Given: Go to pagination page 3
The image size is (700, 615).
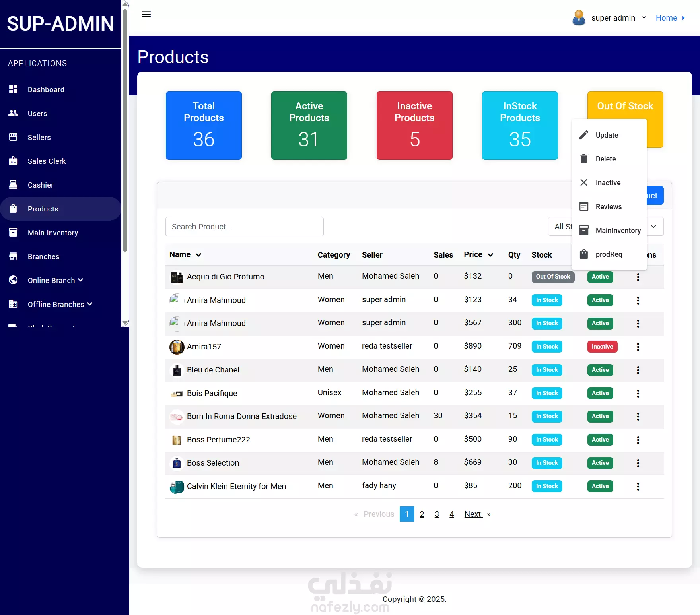Looking at the screenshot, I should [x=437, y=514].
